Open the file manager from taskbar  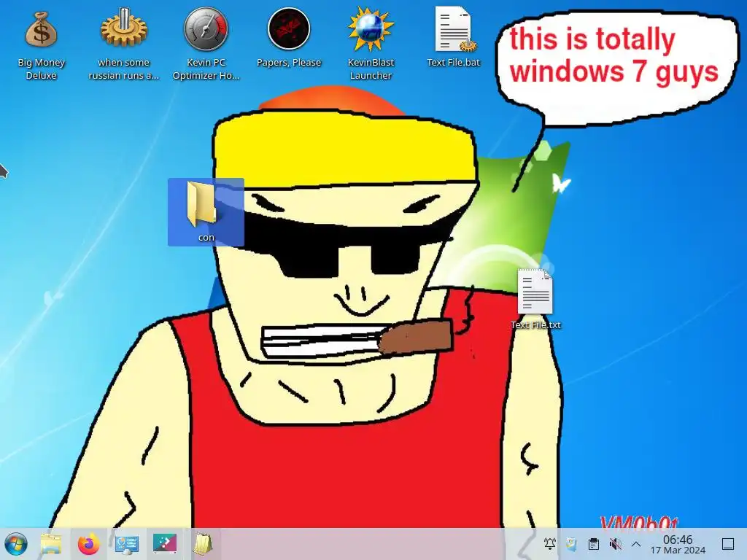51,544
